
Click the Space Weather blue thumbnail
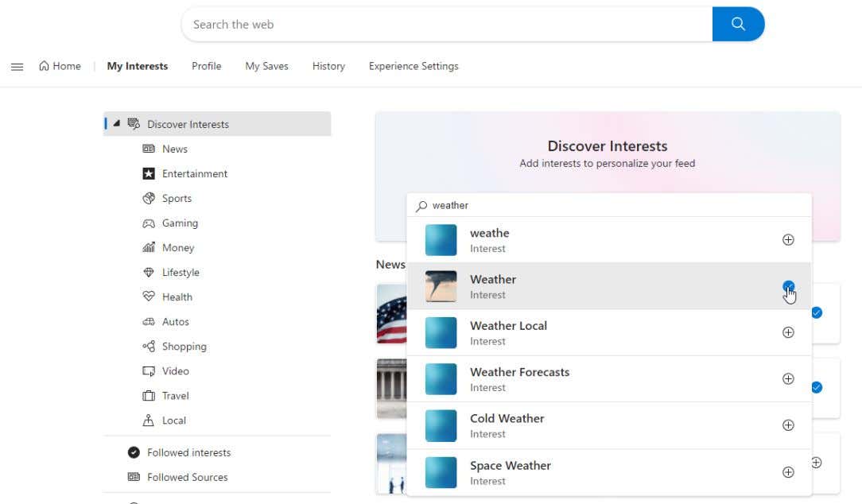(441, 472)
